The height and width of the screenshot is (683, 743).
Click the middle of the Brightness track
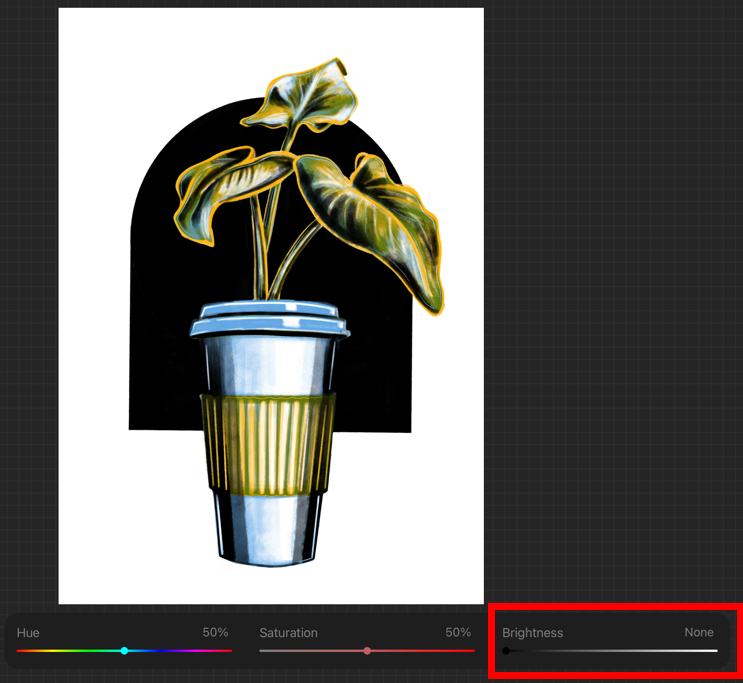tap(610, 651)
